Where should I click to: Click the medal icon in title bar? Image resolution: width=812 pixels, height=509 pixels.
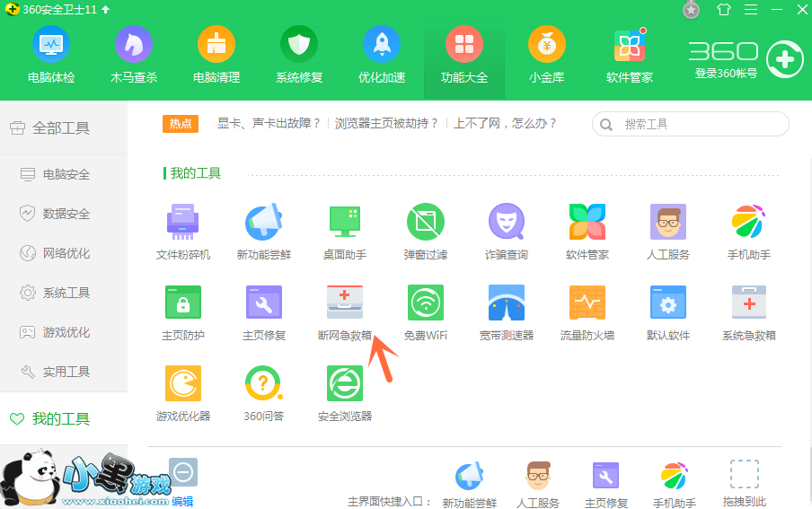[x=691, y=10]
